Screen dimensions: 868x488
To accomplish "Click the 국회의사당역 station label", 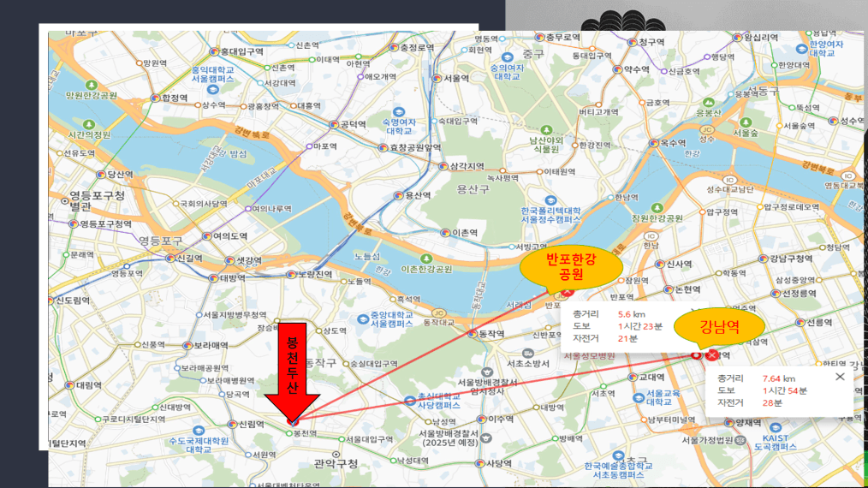I will (x=203, y=204).
